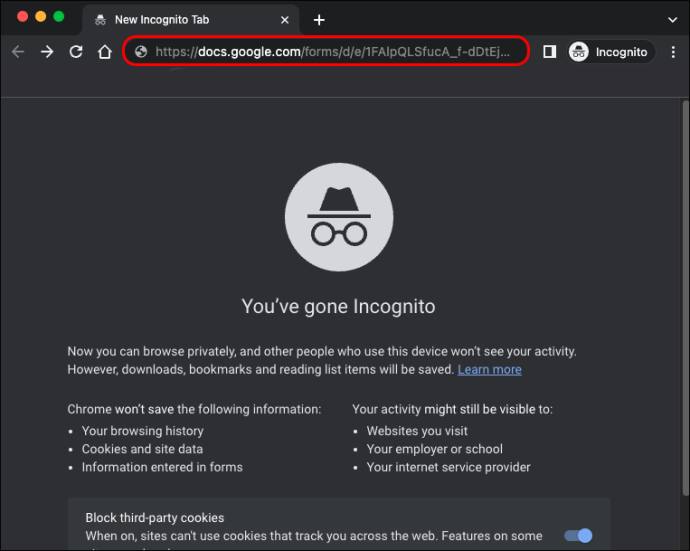This screenshot has width=690, height=551.
Task: Open the Incognito profile button
Action: 609,52
